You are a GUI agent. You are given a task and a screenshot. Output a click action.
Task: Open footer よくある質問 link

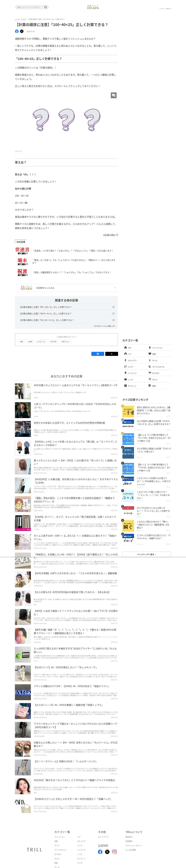(131, 850)
